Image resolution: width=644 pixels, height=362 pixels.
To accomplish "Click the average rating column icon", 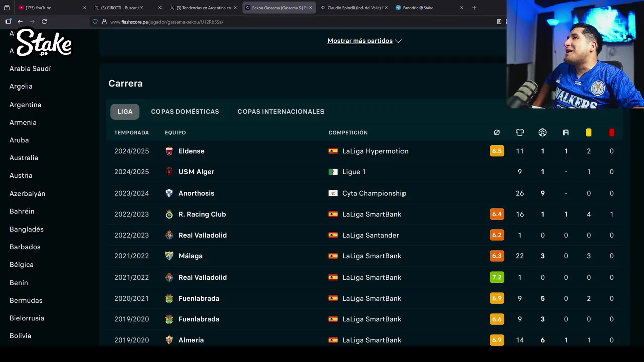I will tap(497, 133).
